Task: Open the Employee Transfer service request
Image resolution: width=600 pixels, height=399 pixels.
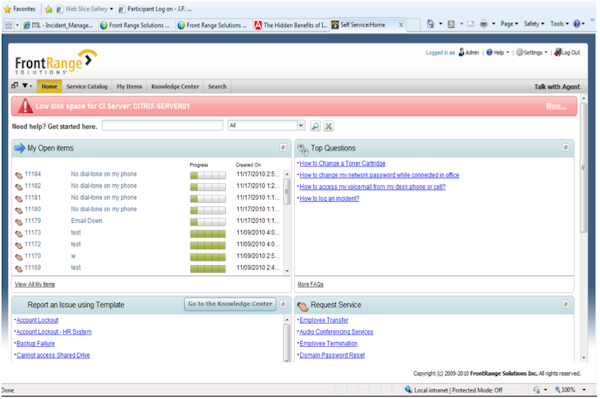Action: point(324,320)
